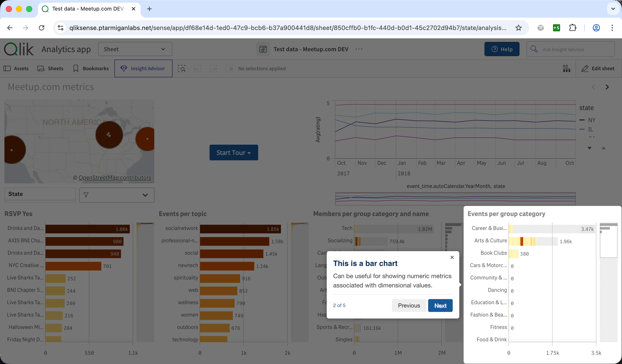This screenshot has height=364, width=622.
Task: Bookmark page with the star icon
Action: point(518,28)
